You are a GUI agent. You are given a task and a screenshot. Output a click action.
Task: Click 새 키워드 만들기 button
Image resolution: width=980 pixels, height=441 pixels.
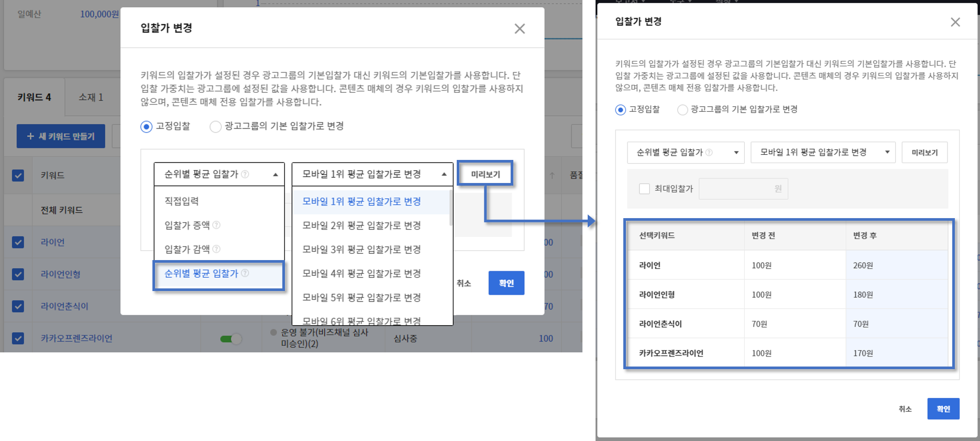coord(61,136)
